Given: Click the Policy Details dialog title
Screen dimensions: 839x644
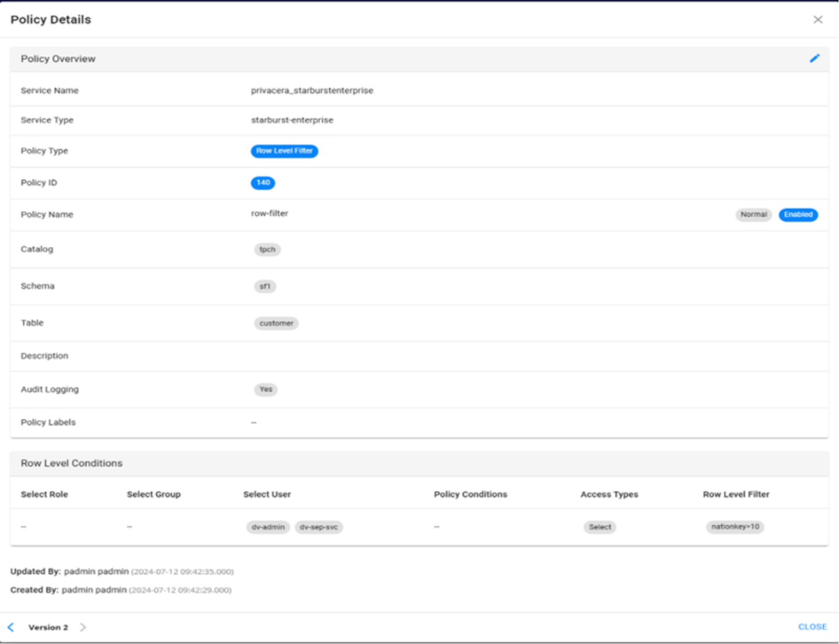Looking at the screenshot, I should tap(51, 19).
